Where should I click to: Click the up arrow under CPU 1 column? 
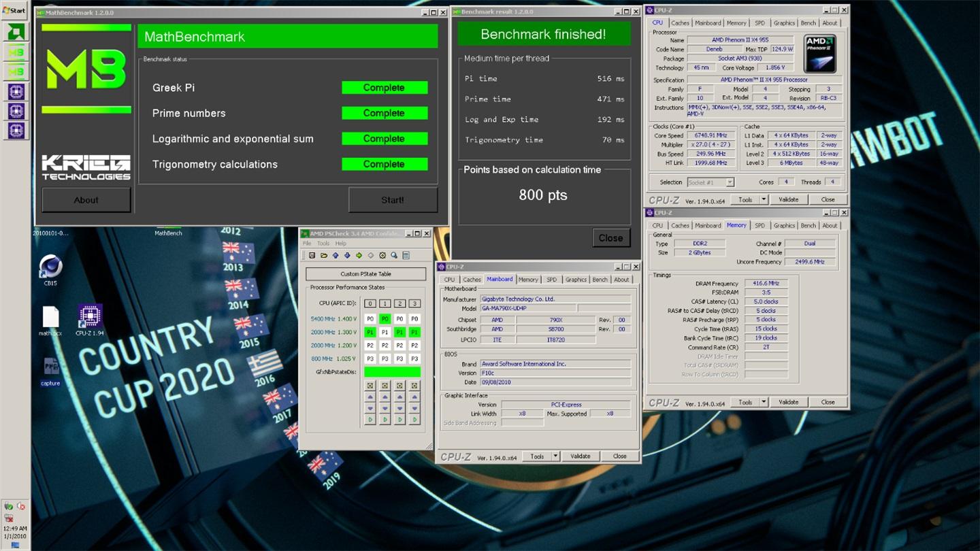pyautogui.click(x=385, y=397)
